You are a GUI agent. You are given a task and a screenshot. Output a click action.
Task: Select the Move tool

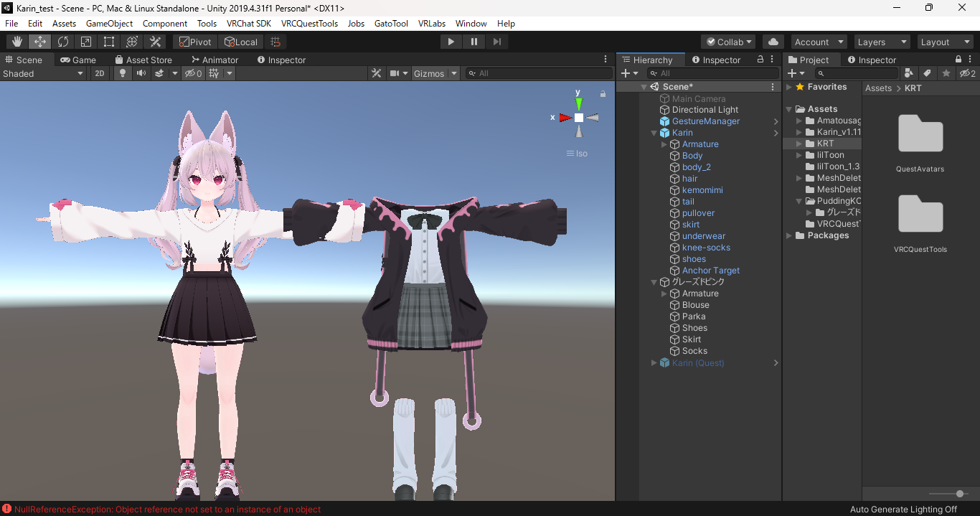click(x=39, y=41)
